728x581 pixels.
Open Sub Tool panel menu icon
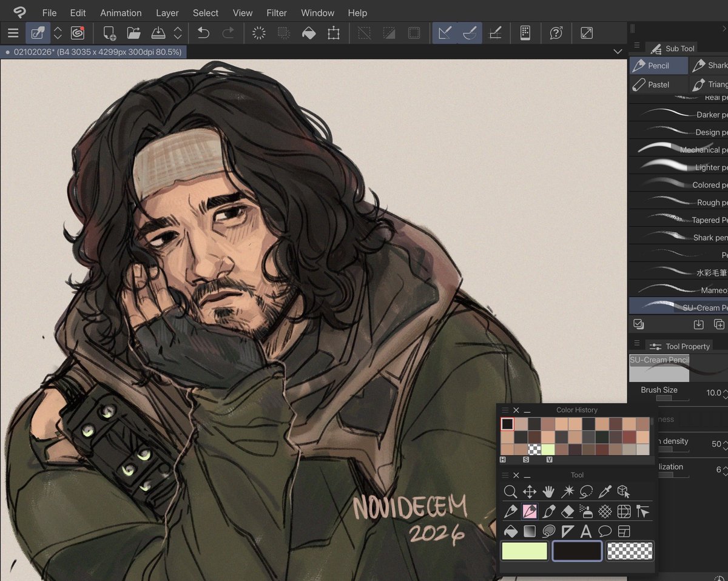[636, 46]
